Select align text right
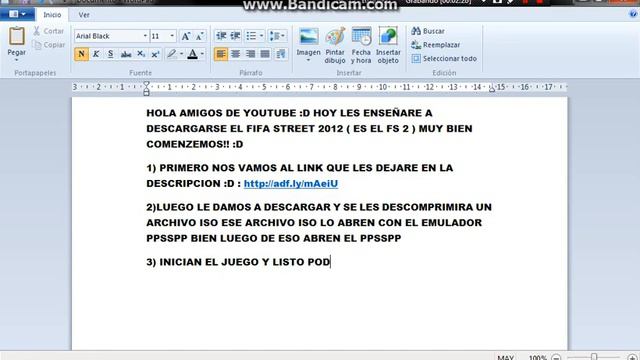Viewport: 640px width, 360px height. click(x=250, y=54)
